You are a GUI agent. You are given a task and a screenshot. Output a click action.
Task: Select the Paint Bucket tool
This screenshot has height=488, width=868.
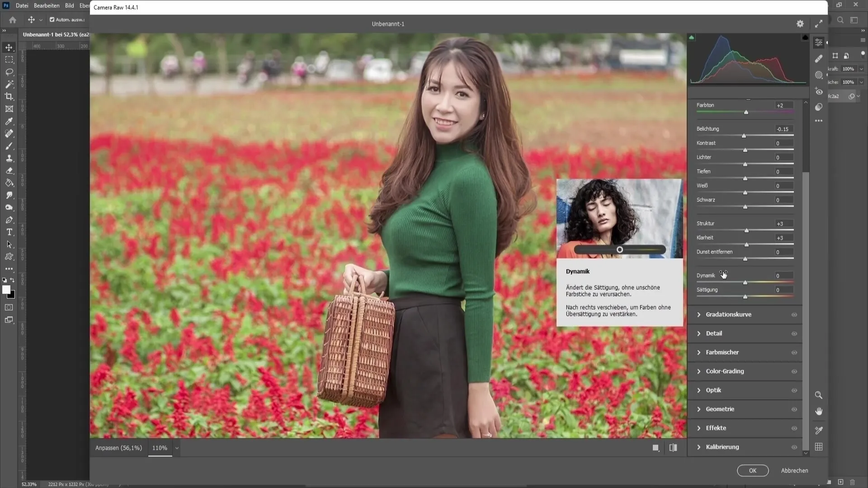tap(9, 183)
